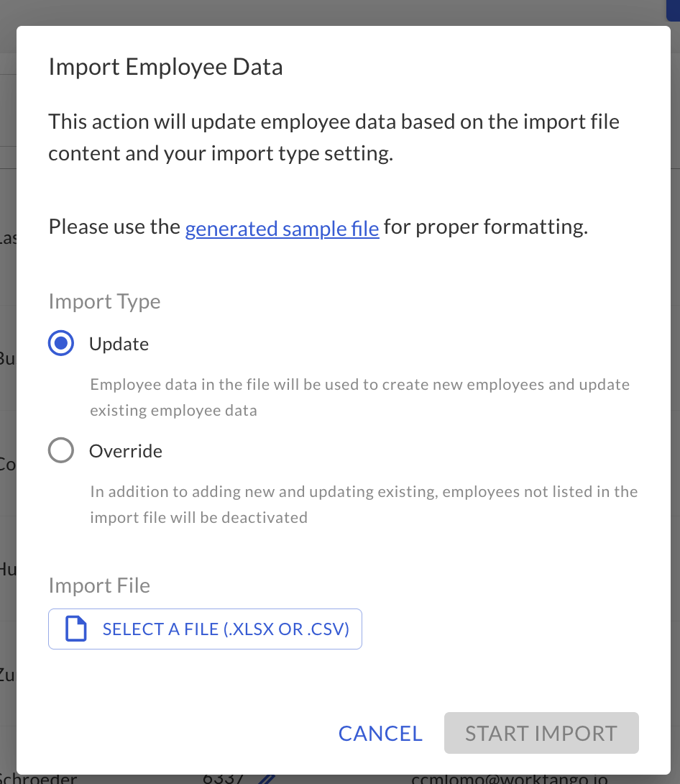
Task: Click the "Override" option label
Action: pyautogui.click(x=126, y=451)
